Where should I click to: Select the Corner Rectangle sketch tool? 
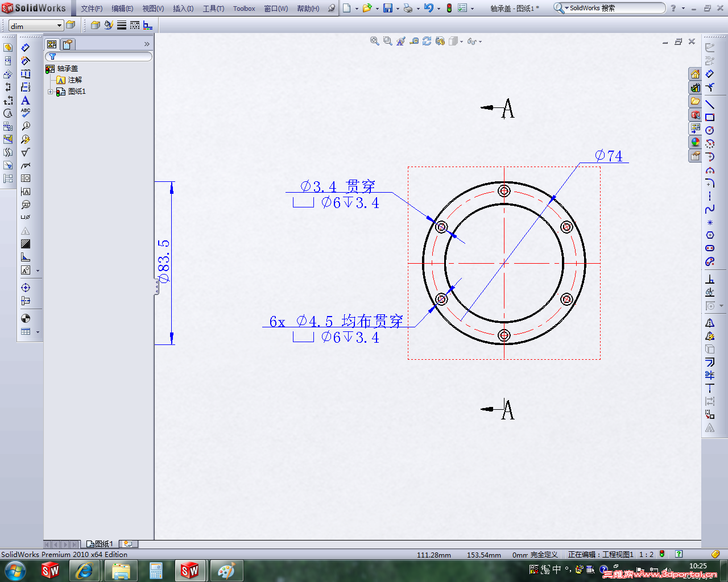pyautogui.click(x=710, y=118)
